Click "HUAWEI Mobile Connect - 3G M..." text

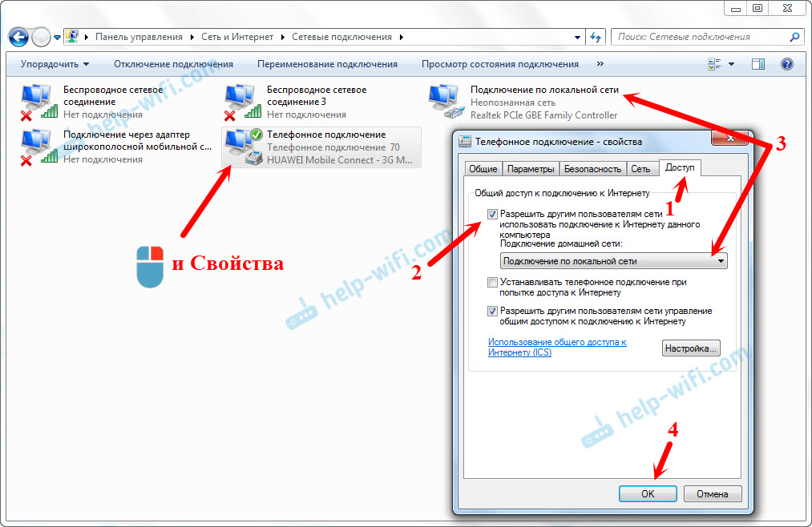pos(340,160)
